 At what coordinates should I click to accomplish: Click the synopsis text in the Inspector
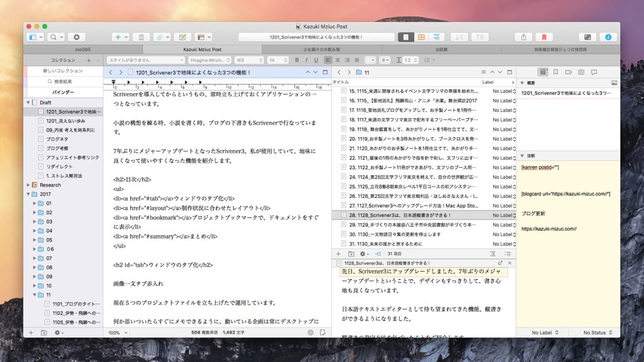pyautogui.click(x=567, y=93)
